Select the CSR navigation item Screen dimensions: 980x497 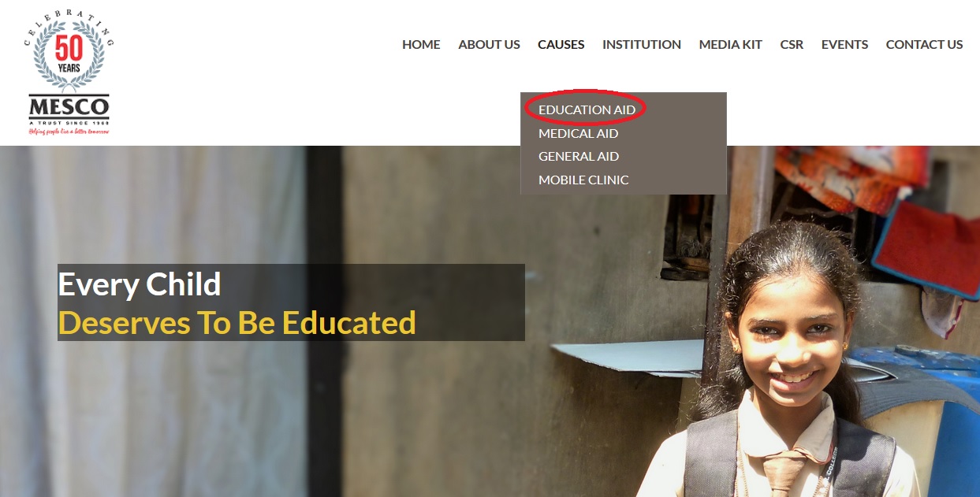tap(792, 45)
